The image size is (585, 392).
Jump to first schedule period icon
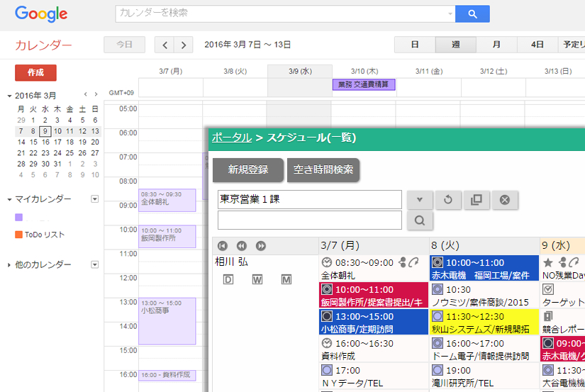[223, 246]
